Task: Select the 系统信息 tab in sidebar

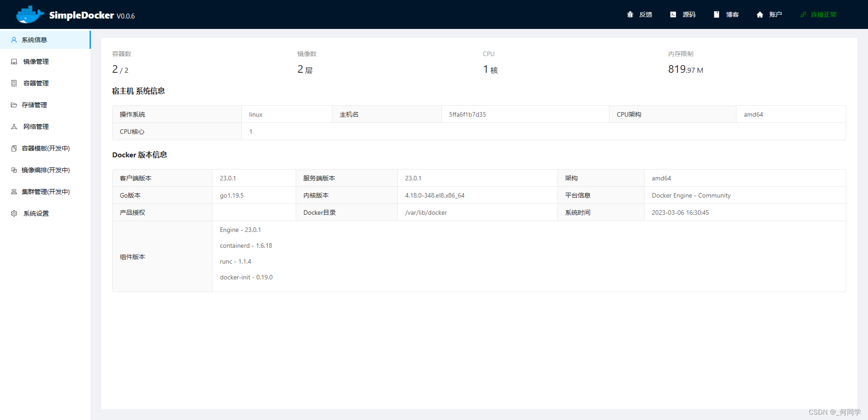Action: click(x=33, y=40)
